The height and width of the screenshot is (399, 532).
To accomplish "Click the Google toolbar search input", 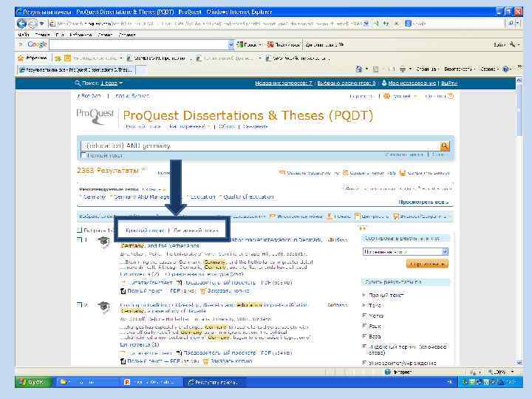I will pos(139,44).
